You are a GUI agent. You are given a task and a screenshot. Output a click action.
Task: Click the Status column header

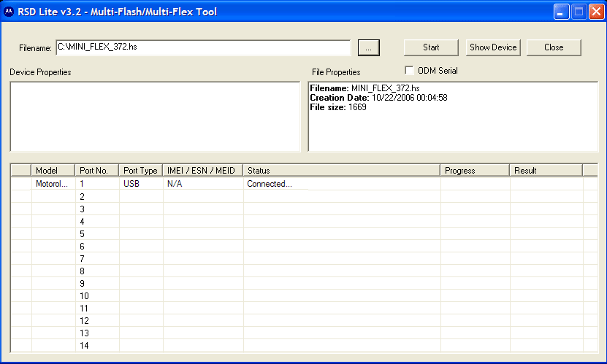(341, 171)
